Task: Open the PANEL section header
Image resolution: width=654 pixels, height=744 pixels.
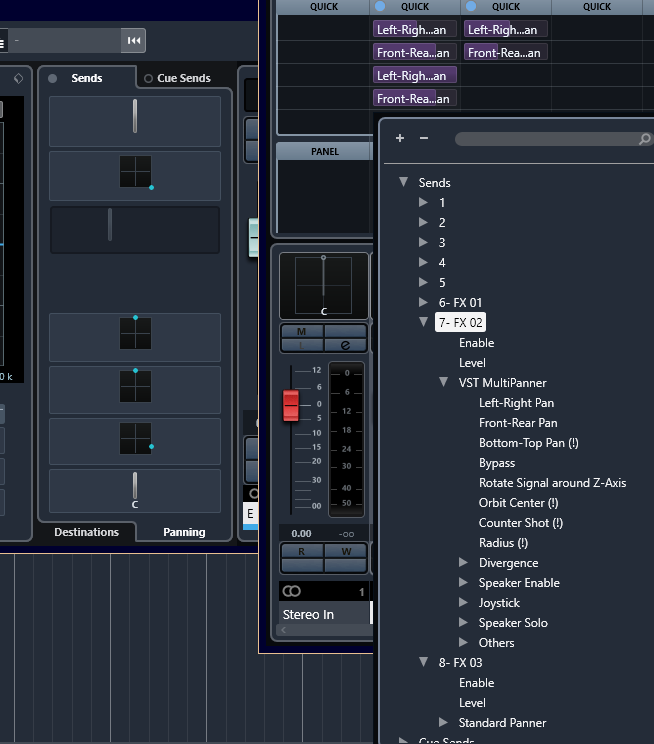Action: pyautogui.click(x=325, y=151)
